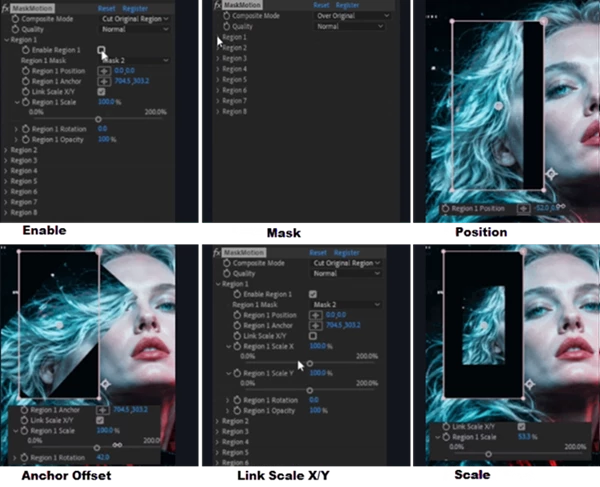Click the Quality stopwatch in Enable panel
The width and height of the screenshot is (600, 487).
click(15, 29)
